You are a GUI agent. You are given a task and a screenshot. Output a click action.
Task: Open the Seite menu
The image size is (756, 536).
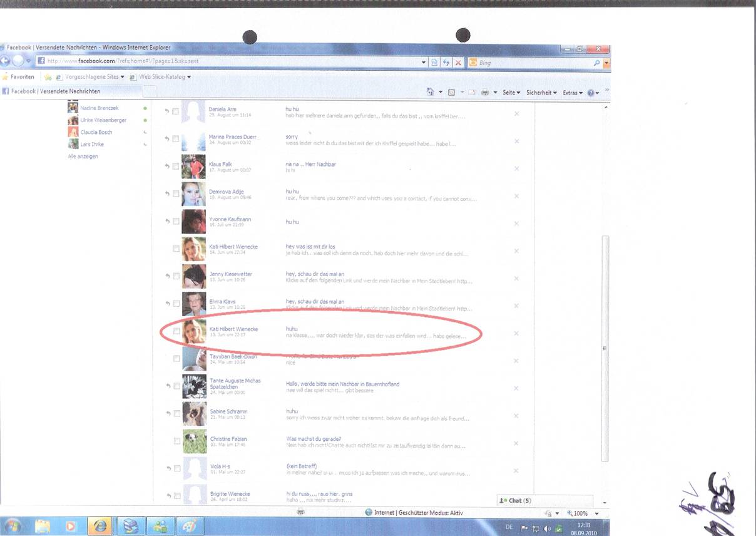tap(511, 93)
